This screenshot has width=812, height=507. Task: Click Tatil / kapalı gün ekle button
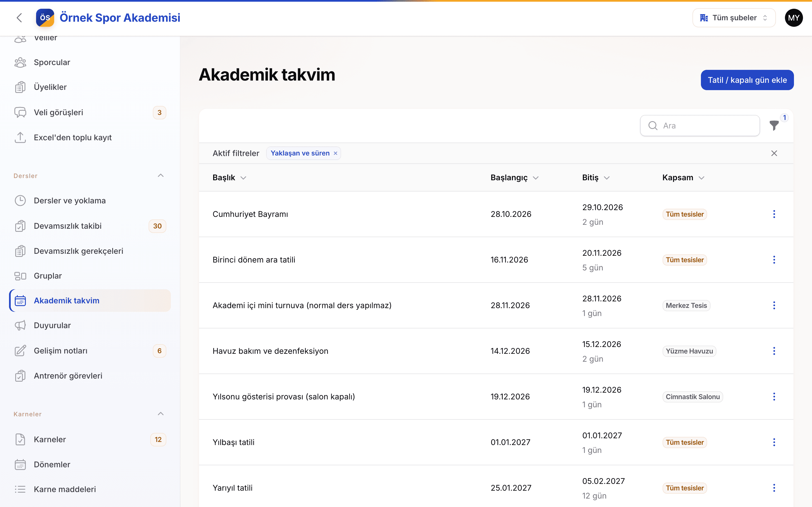(x=747, y=80)
